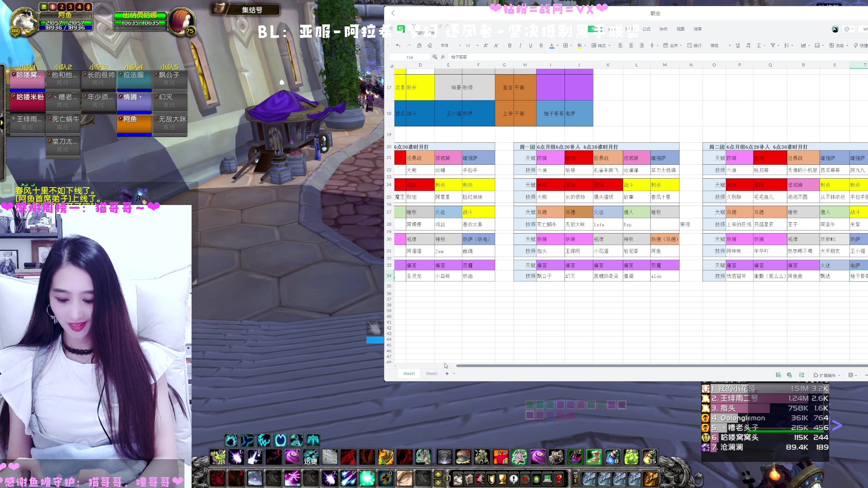This screenshot has width=868, height=488.
Task: Set right text alignment
Action: (x=642, y=45)
